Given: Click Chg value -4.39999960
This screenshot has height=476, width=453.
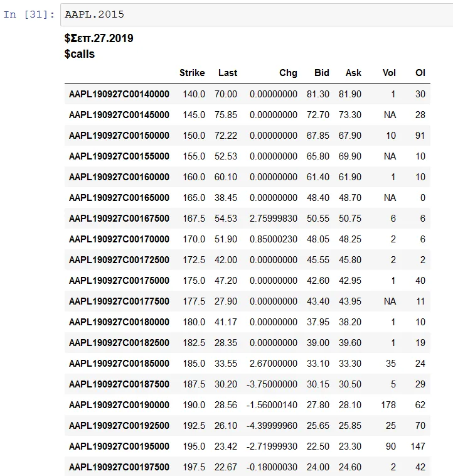Looking at the screenshot, I should (272, 426).
